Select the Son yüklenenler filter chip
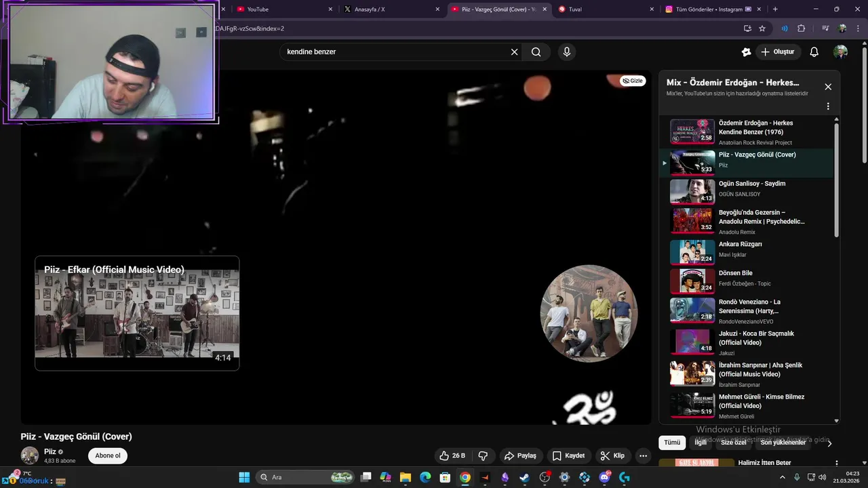This screenshot has height=488, width=868. (783, 443)
